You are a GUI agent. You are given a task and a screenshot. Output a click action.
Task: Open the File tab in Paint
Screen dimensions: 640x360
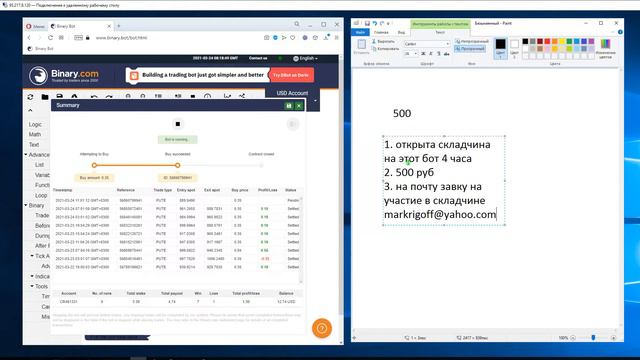pyautogui.click(x=360, y=32)
